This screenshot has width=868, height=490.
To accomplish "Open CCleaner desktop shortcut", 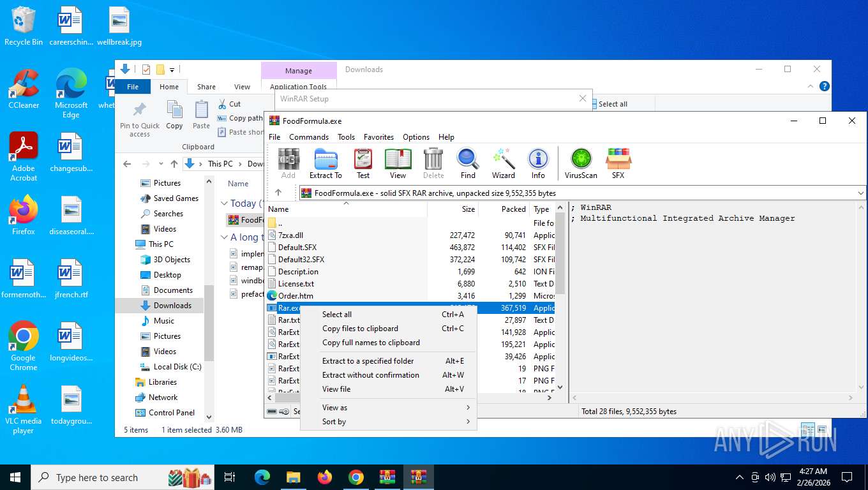I will click(24, 89).
